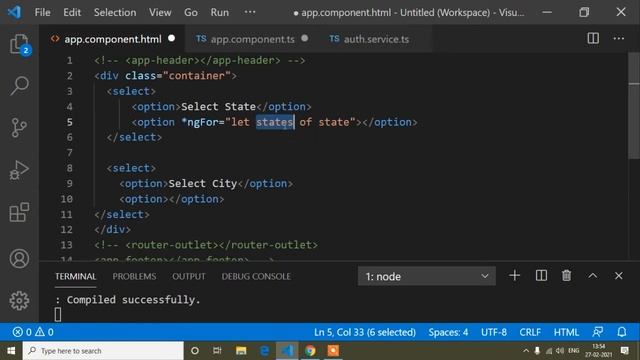Click 'Compiled successfully.' terminal text

click(133, 300)
